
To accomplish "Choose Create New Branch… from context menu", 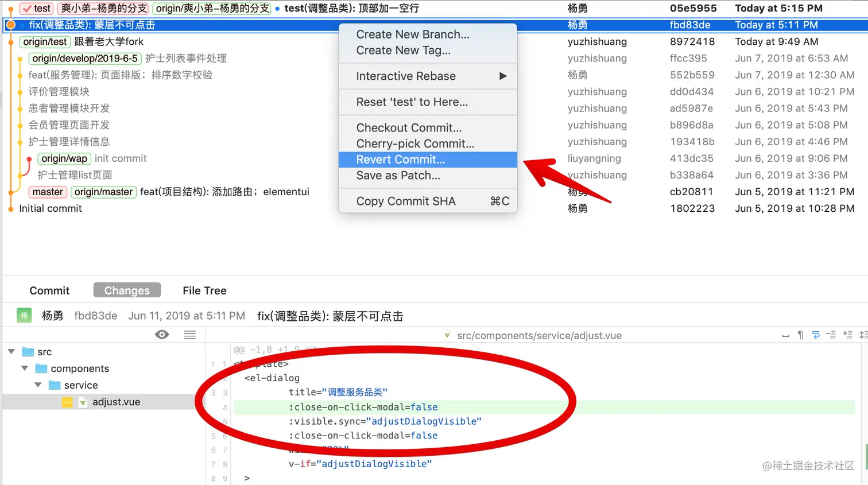I will (x=428, y=34).
